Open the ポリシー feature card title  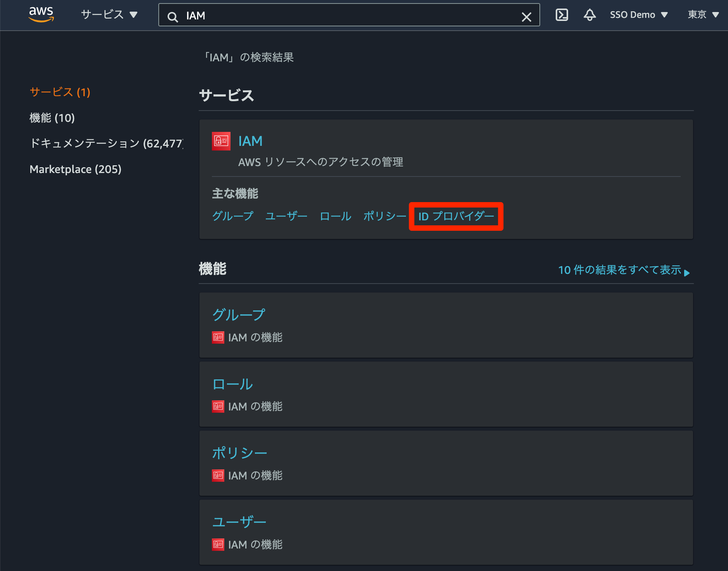239,453
